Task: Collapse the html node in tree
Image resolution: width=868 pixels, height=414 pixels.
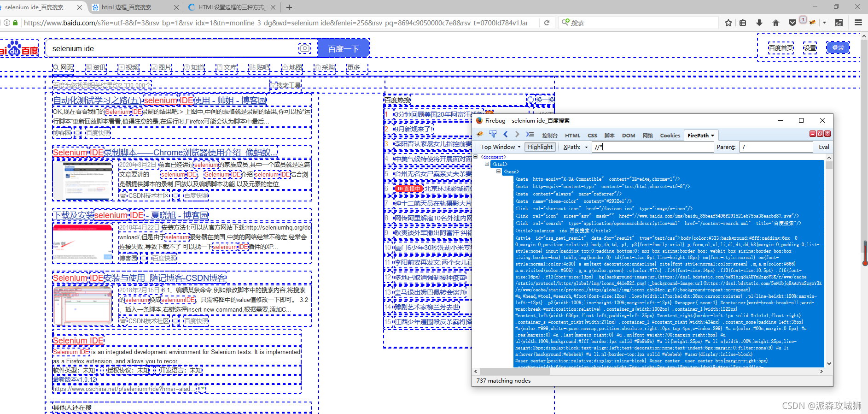Action: (487, 164)
